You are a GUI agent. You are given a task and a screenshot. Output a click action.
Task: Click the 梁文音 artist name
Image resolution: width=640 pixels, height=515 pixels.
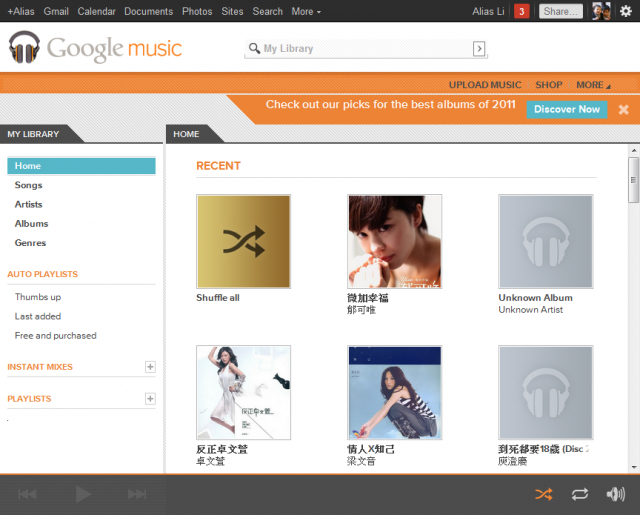pyautogui.click(x=361, y=461)
